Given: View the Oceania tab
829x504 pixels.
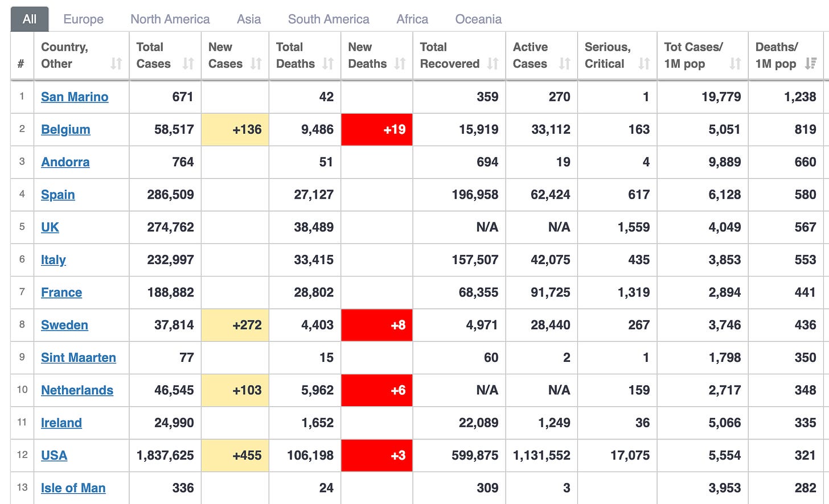Looking at the screenshot, I should click(478, 19).
